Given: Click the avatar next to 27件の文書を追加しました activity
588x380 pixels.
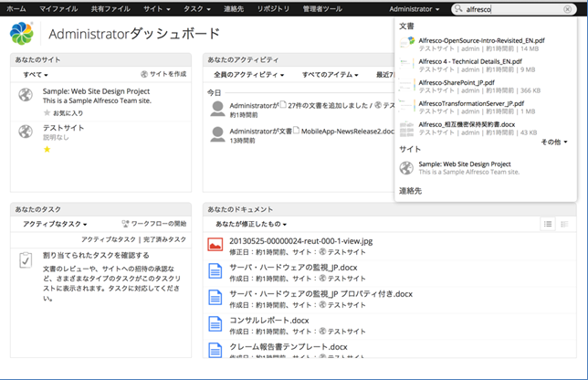Looking at the screenshot, I should [217, 109].
